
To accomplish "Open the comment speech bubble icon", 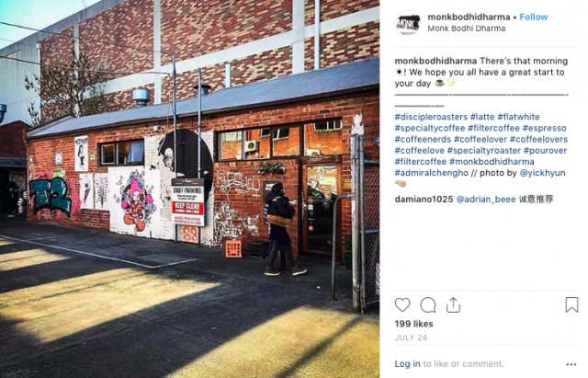I will 428,304.
